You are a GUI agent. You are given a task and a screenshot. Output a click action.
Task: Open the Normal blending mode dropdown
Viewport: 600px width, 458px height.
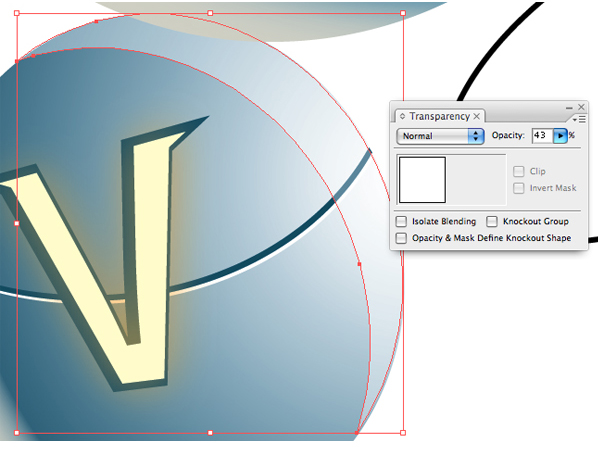(440, 136)
